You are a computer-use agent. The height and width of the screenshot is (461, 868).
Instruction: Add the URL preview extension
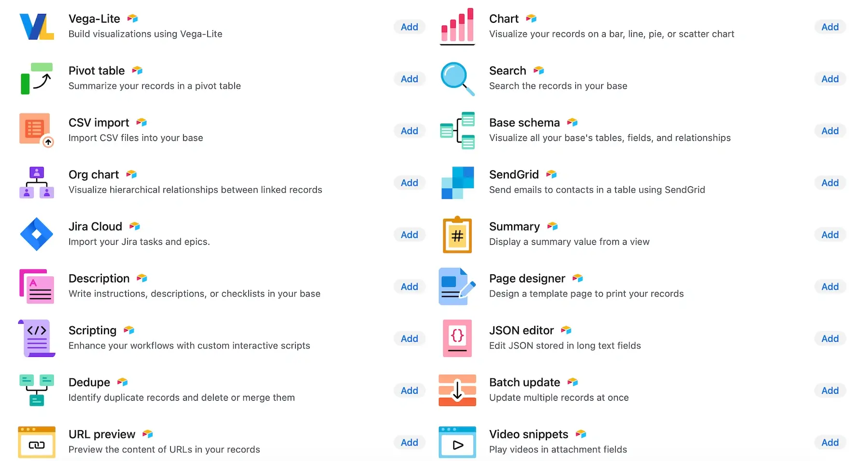pyautogui.click(x=409, y=442)
